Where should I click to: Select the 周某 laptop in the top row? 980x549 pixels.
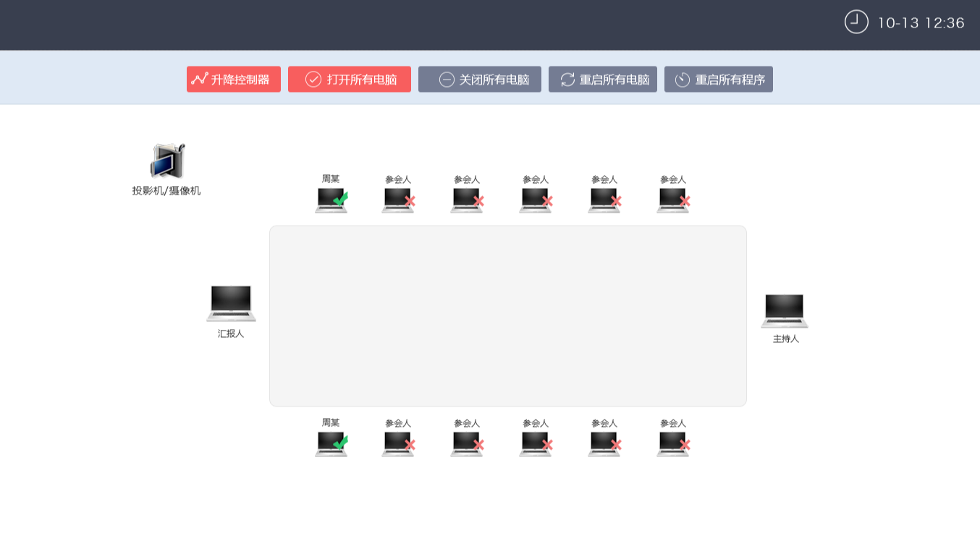tap(331, 200)
